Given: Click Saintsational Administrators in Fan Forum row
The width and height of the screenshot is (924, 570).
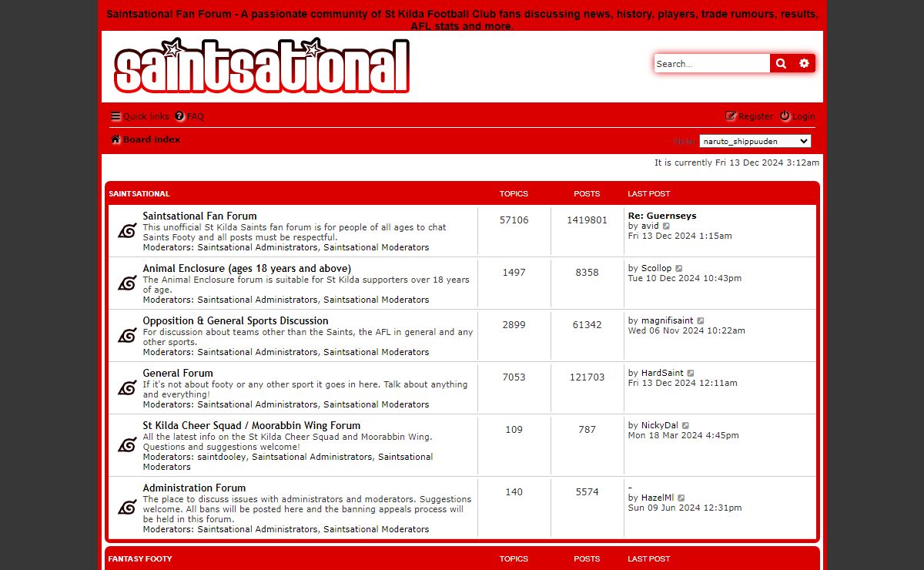Looking at the screenshot, I should (x=257, y=247).
